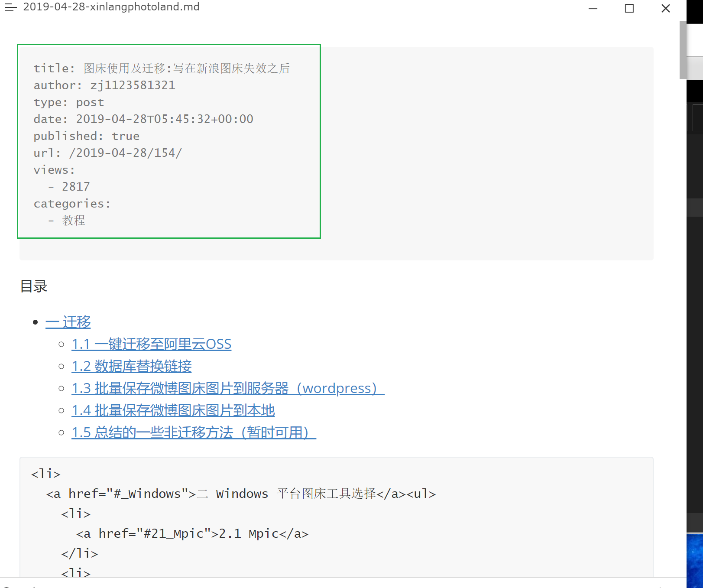Click '1.5 总结的一些非迁移方法 (暂时可用)' link
703x588 pixels.
tap(194, 432)
